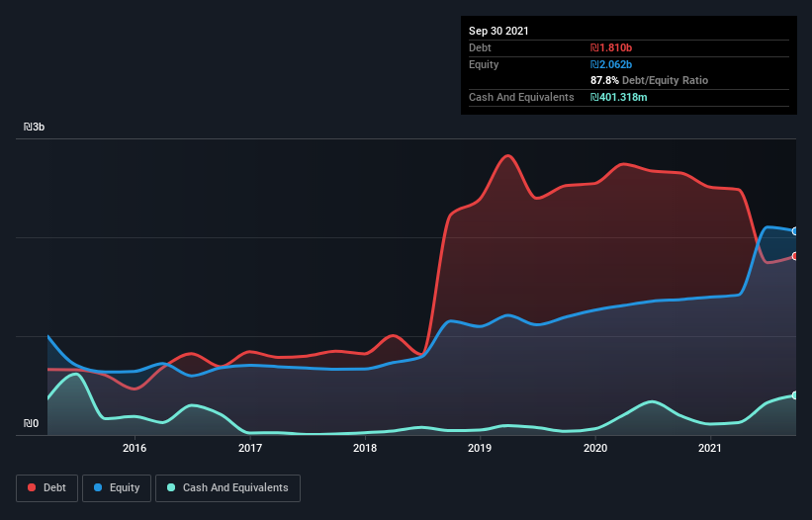The height and width of the screenshot is (520, 812).
Task: Click the 87.8% Debt/Equity Ratio text
Action: coord(650,80)
